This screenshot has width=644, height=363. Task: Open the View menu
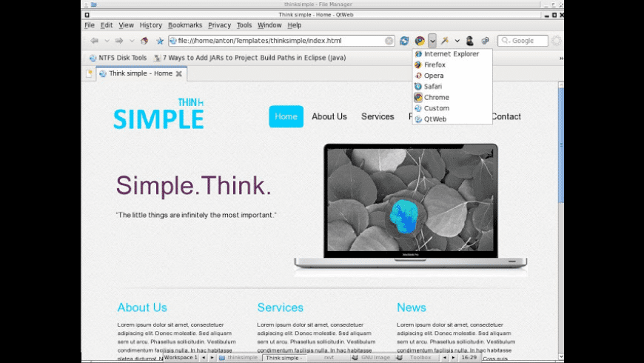(x=126, y=25)
